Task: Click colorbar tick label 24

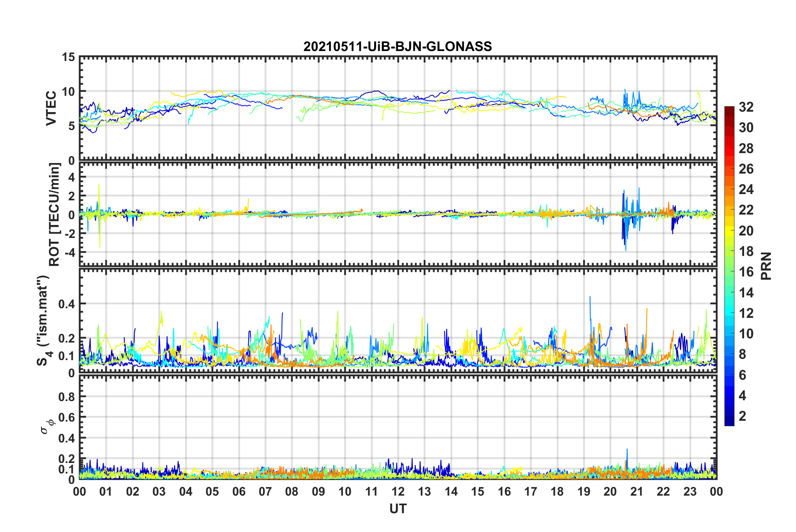Action: coord(746,189)
